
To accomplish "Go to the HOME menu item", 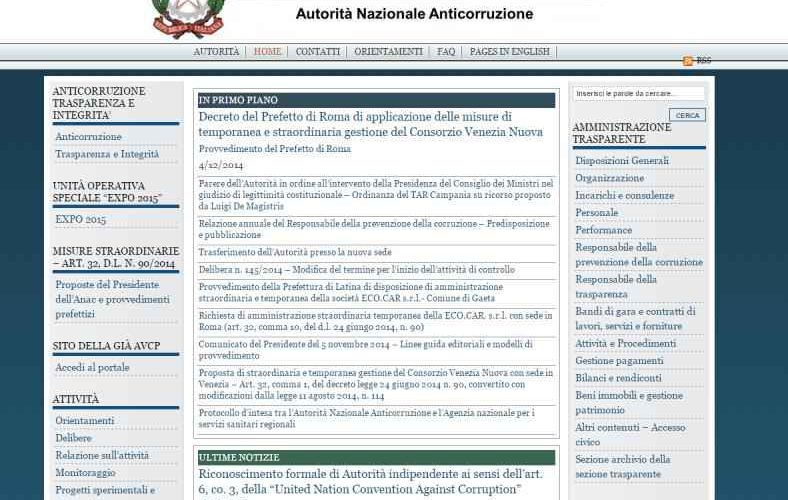I will [x=267, y=51].
